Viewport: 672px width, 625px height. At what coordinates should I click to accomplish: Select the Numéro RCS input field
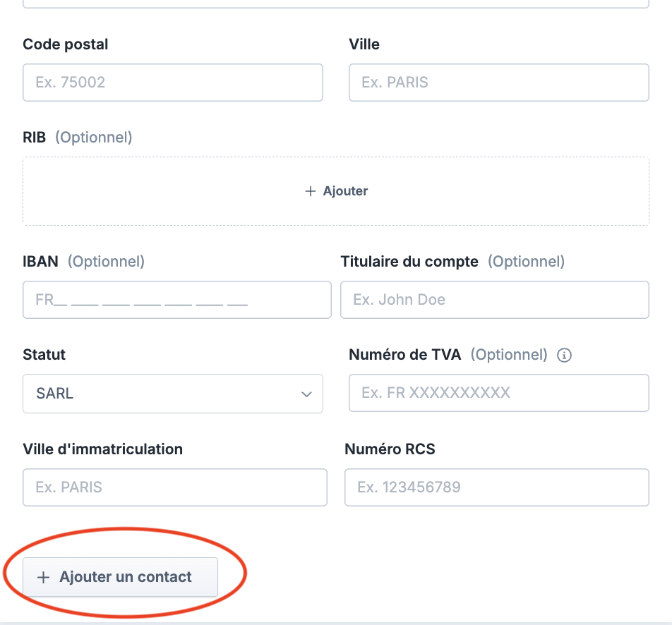496,487
